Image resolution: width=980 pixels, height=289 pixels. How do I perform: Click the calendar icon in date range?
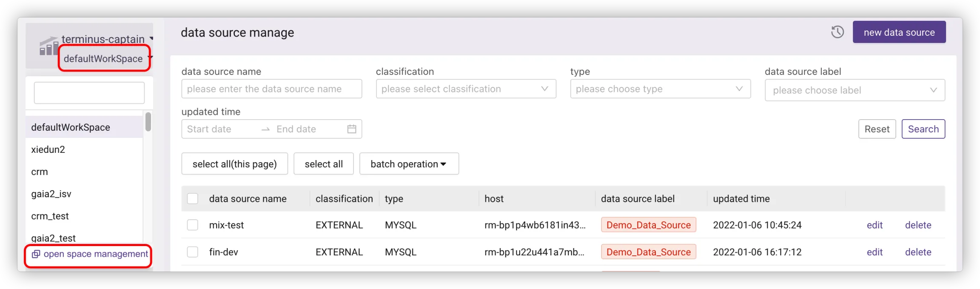tap(351, 129)
